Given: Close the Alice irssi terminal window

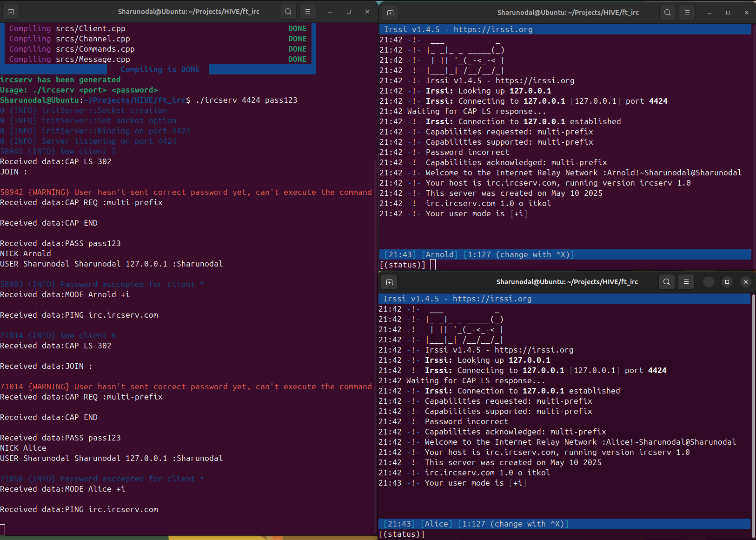Looking at the screenshot, I should click(x=746, y=282).
